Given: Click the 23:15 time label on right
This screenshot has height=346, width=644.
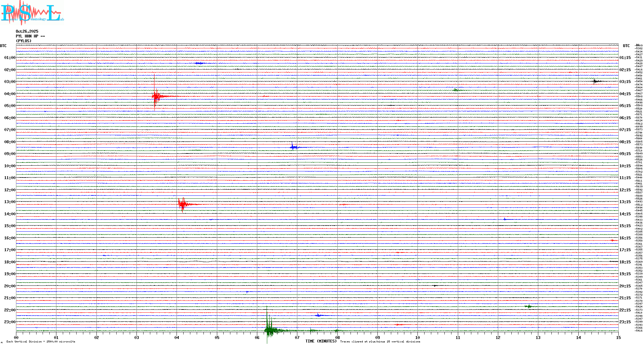Looking at the screenshot, I should tap(625, 322).
